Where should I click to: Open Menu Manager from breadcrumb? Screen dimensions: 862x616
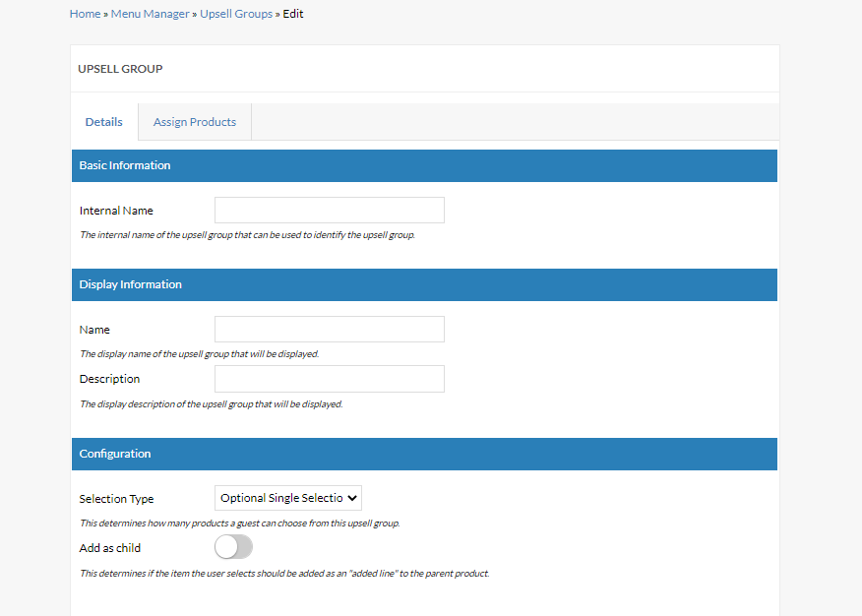click(x=149, y=13)
